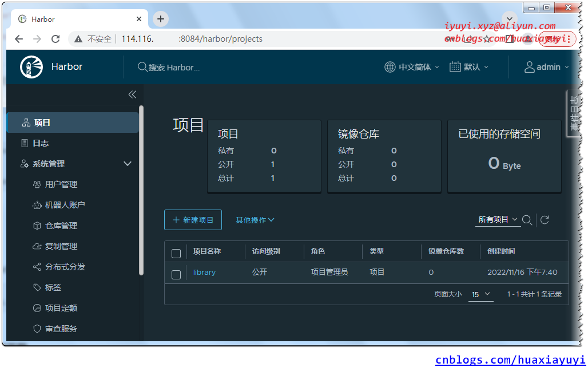Check the library project row checkbox
This screenshot has height=371, width=588.
(176, 274)
